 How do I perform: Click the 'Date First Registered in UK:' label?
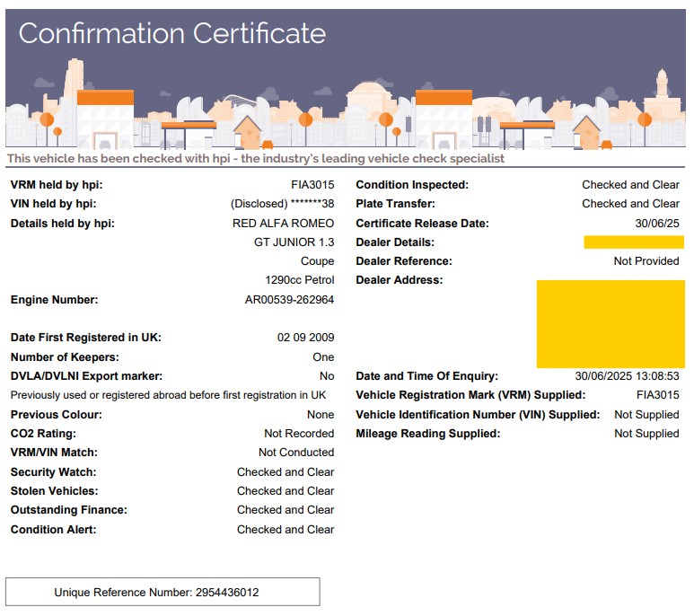86,338
